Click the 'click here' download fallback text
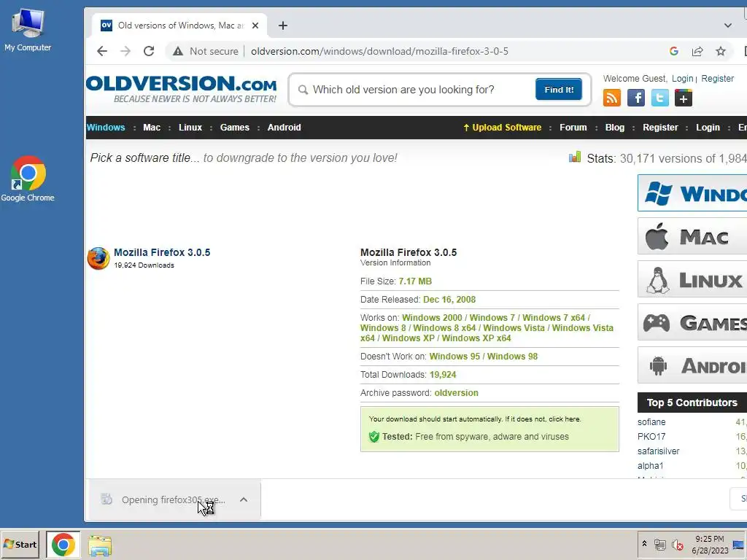 coord(564,419)
